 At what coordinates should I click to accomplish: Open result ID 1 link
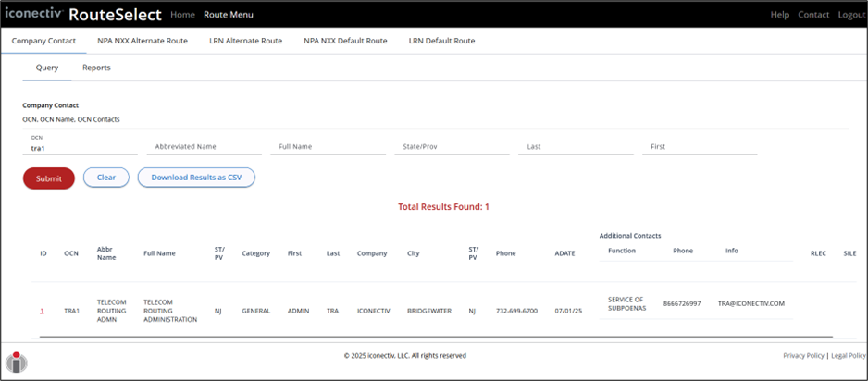(42, 311)
